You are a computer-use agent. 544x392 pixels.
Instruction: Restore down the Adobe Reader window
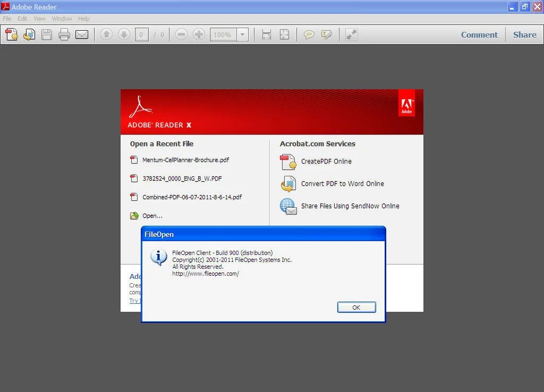[524, 6]
